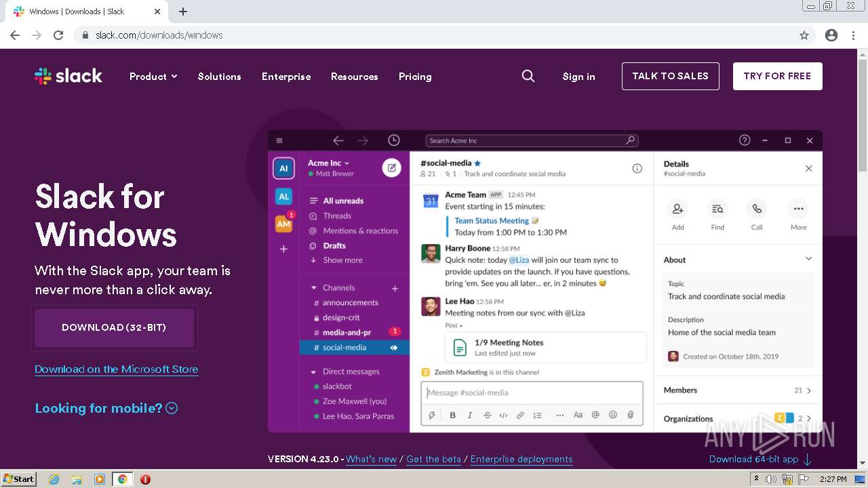Open the website search magnifier icon
Image resolution: width=868 pixels, height=488 pixels.
pyautogui.click(x=528, y=76)
